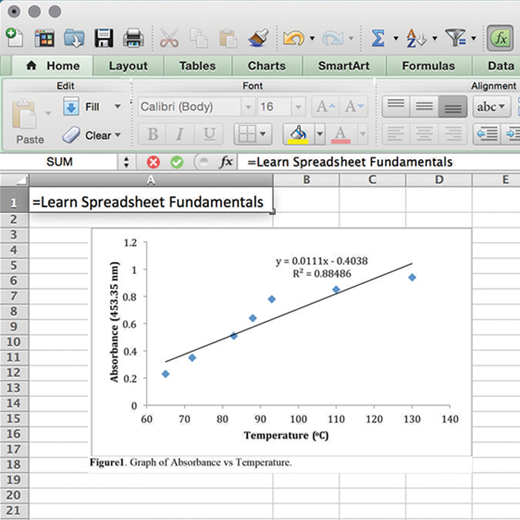Click the increase indent icon
The image size is (520, 520).
pyautogui.click(x=511, y=134)
